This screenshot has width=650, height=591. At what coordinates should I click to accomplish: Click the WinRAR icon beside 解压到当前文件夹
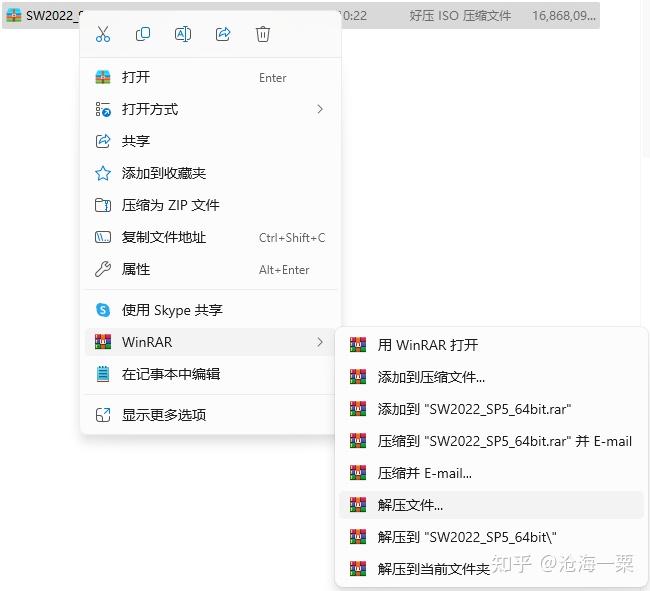coord(358,569)
